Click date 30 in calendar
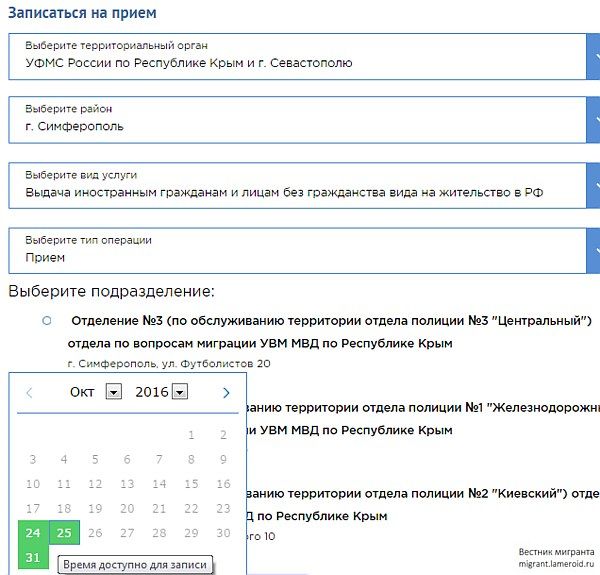 pos(223,533)
